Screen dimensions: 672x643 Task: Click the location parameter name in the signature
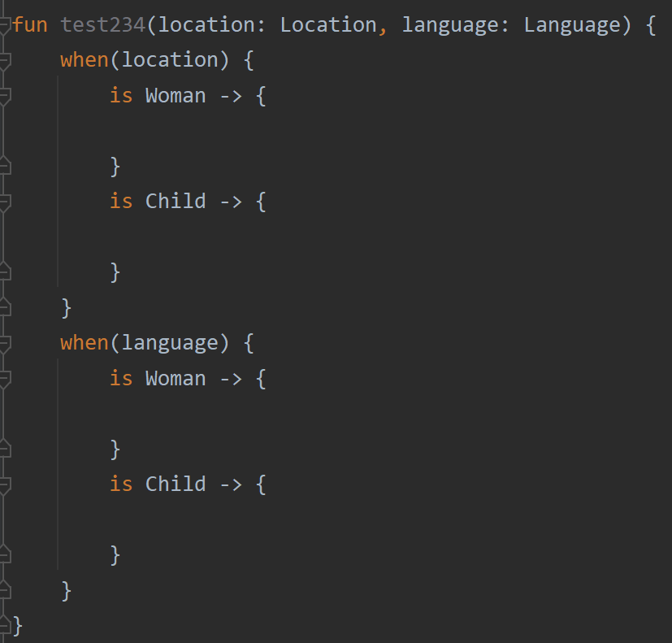tap(207, 25)
